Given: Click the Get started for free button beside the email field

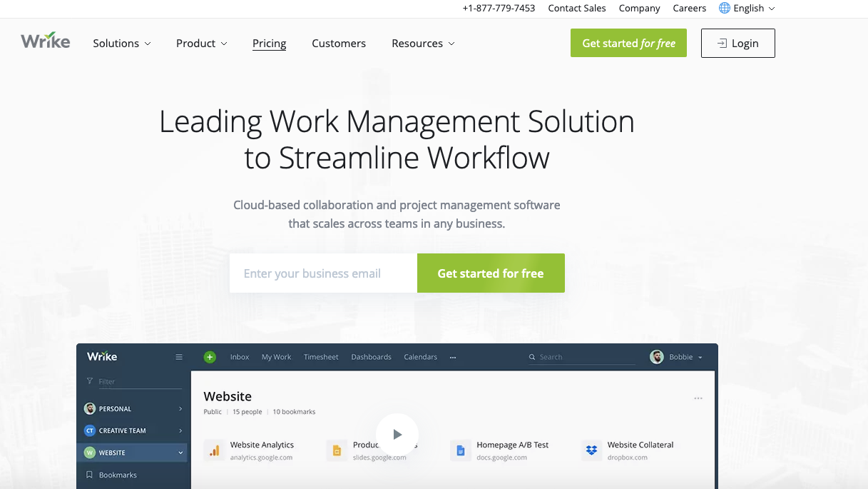Looking at the screenshot, I should click(x=491, y=273).
